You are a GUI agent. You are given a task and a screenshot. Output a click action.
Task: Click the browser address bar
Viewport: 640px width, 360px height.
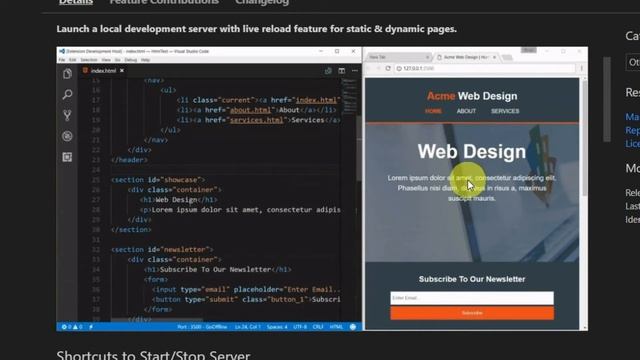[485, 69]
